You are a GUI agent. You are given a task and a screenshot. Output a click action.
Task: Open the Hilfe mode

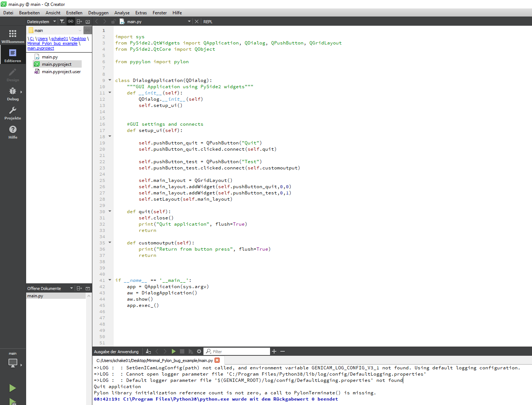click(13, 132)
